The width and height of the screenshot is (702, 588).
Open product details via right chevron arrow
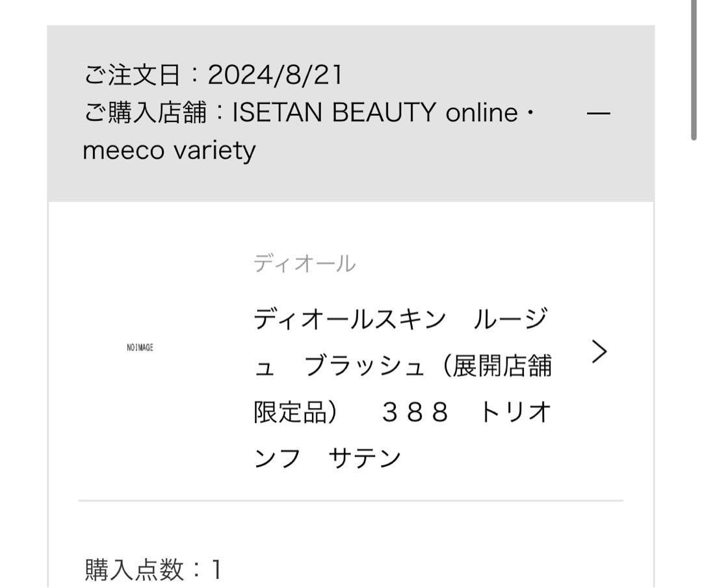click(x=599, y=352)
